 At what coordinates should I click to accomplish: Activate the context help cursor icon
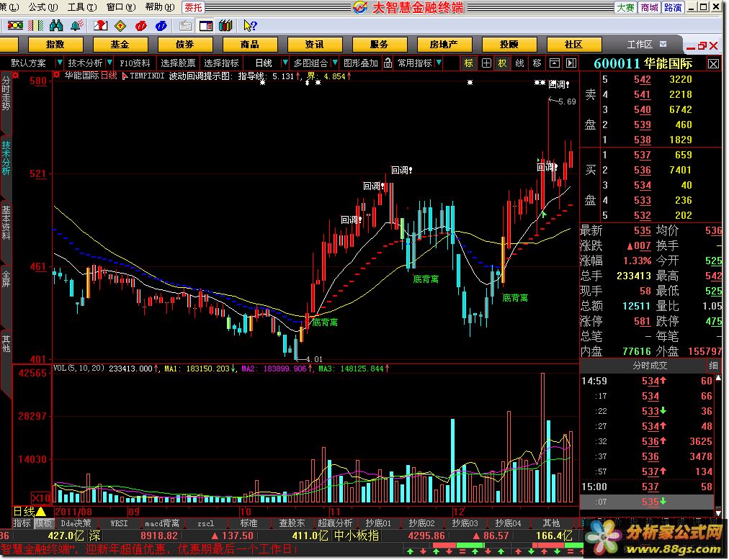click(250, 26)
